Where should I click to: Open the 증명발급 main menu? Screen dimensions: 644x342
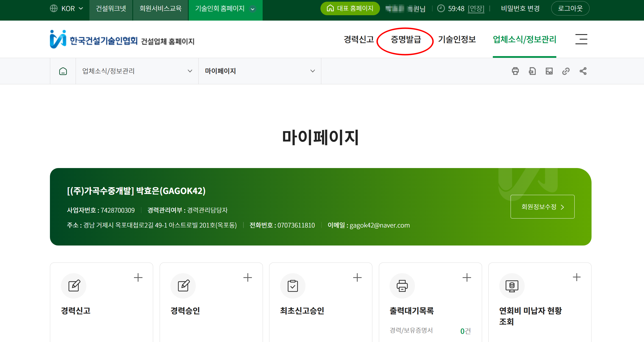(x=406, y=39)
